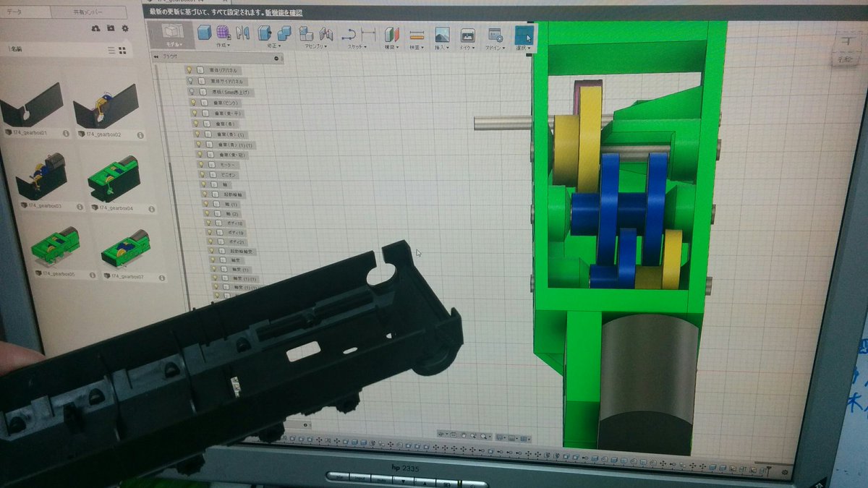Viewport: 868px width, 488px height.
Task: Select the Make icon in the toolbar
Action: point(467,33)
